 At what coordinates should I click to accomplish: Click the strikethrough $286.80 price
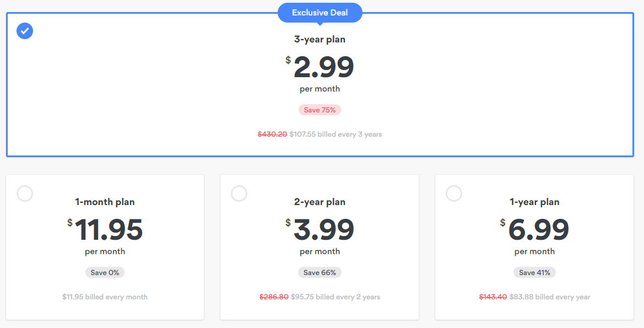coord(274,297)
